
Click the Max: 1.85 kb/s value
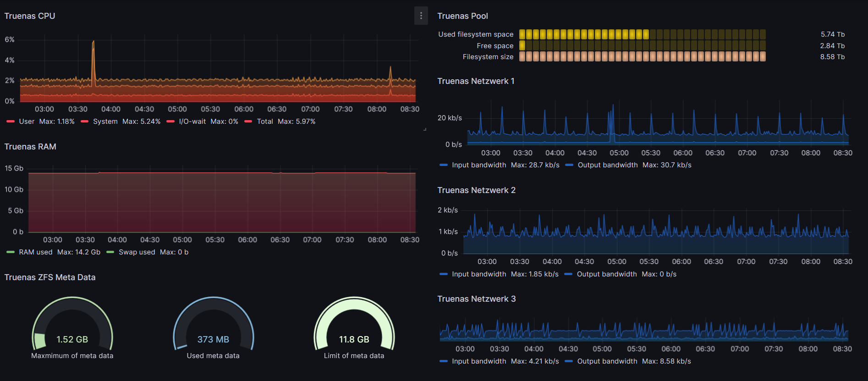535,274
